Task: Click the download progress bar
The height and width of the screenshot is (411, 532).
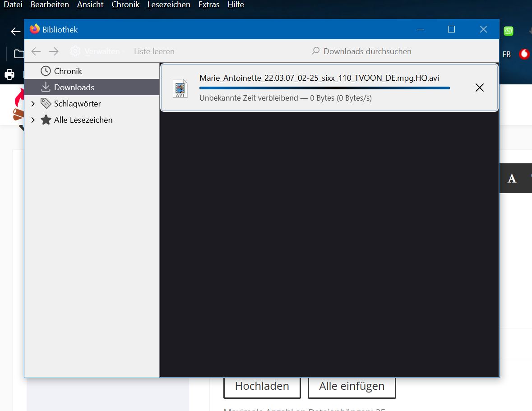Action: point(324,88)
